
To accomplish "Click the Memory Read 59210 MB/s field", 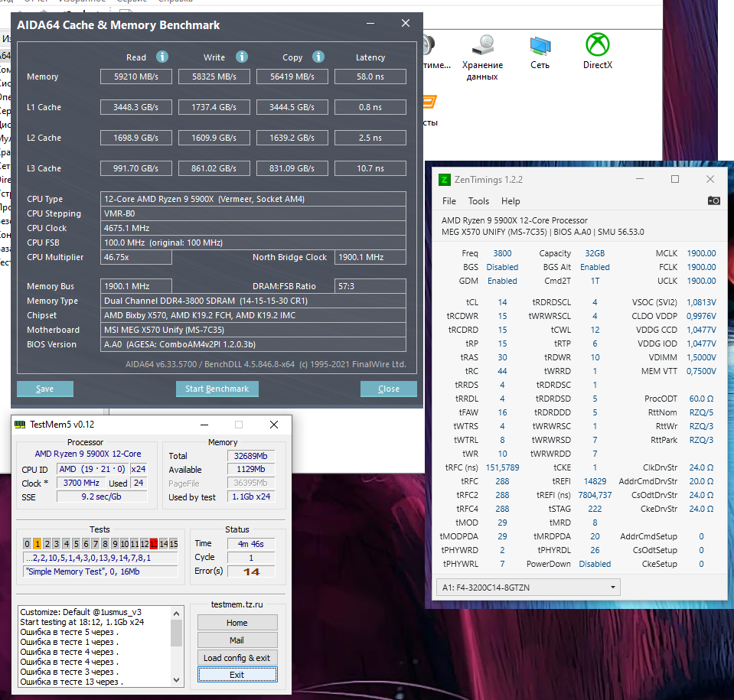I will (136, 77).
